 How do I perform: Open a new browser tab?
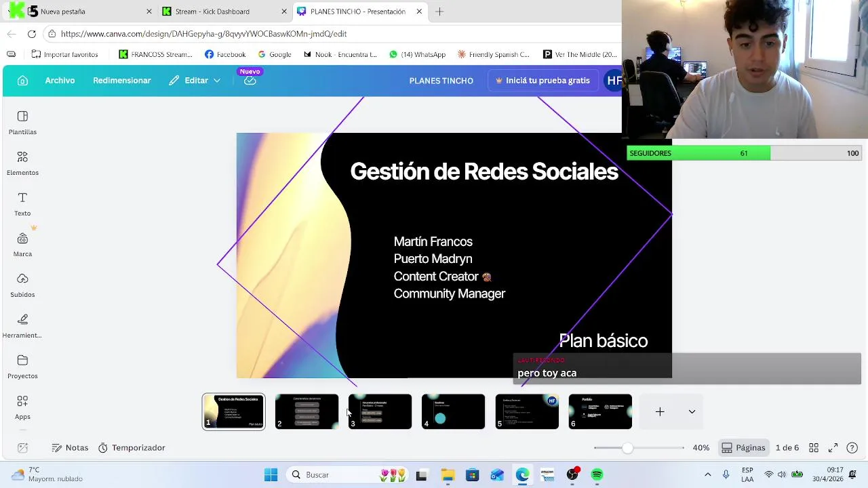click(x=439, y=12)
